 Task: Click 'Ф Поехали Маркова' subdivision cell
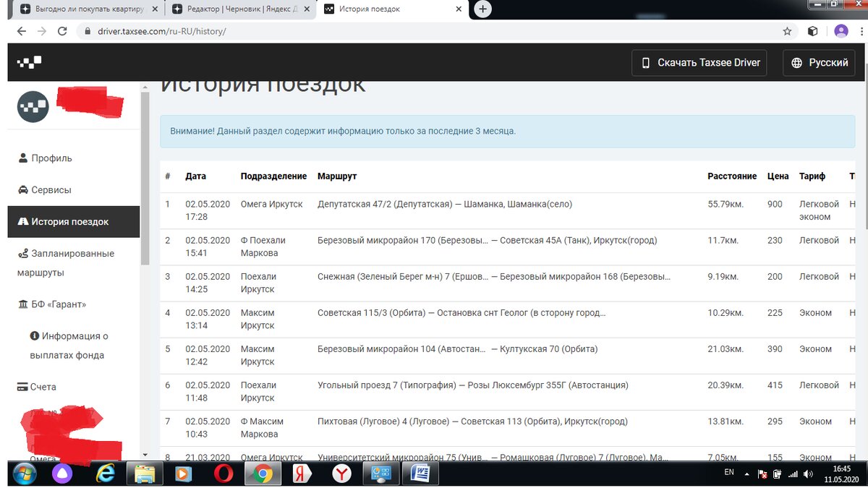pos(263,247)
